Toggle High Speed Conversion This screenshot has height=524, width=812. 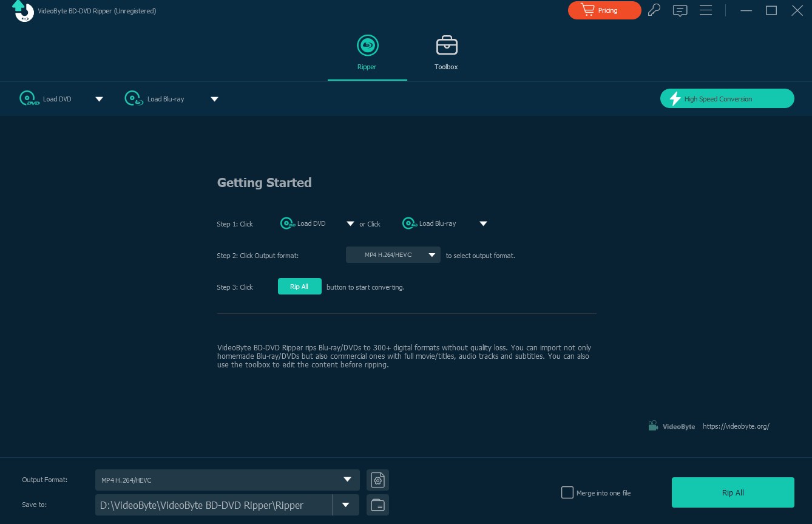(726, 98)
